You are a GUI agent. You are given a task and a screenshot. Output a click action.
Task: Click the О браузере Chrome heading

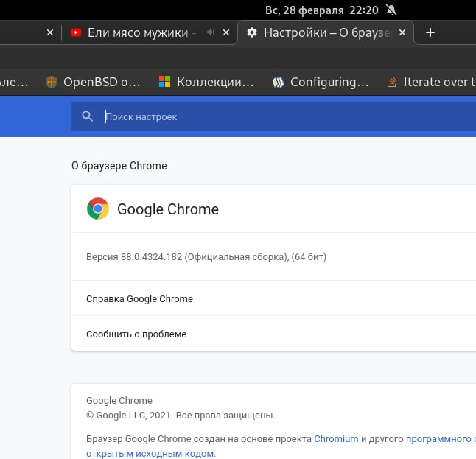(x=119, y=166)
